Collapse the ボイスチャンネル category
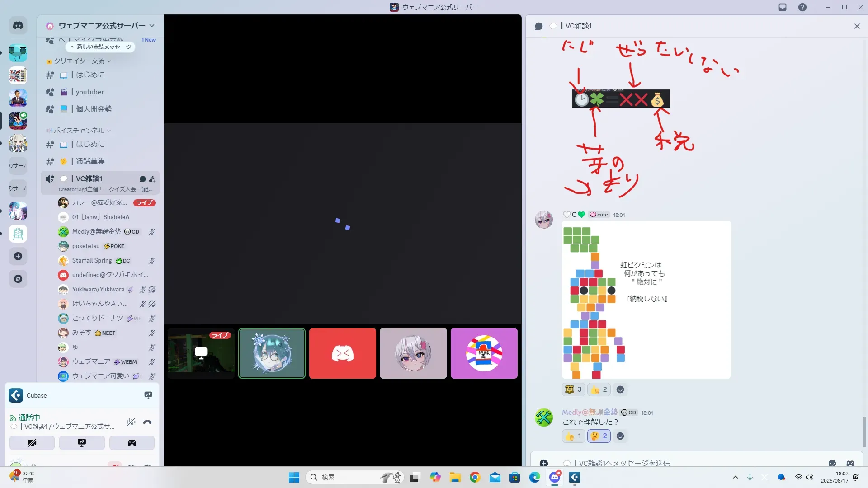The image size is (868, 488). pyautogui.click(x=80, y=131)
